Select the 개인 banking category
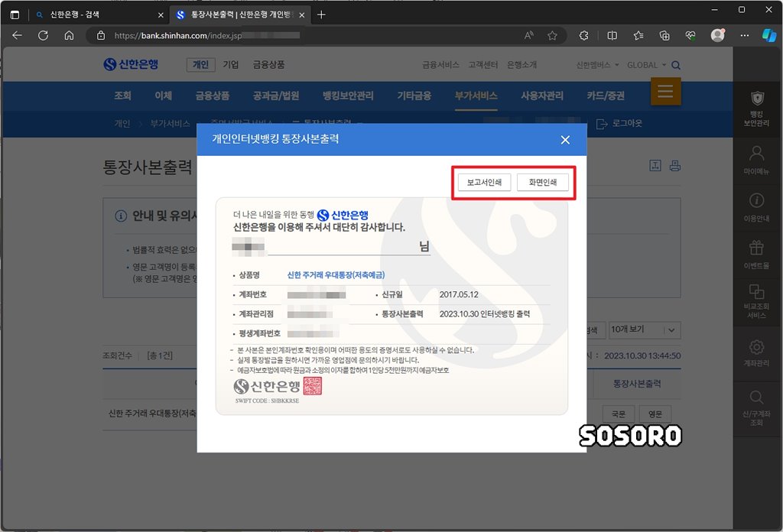 point(200,65)
